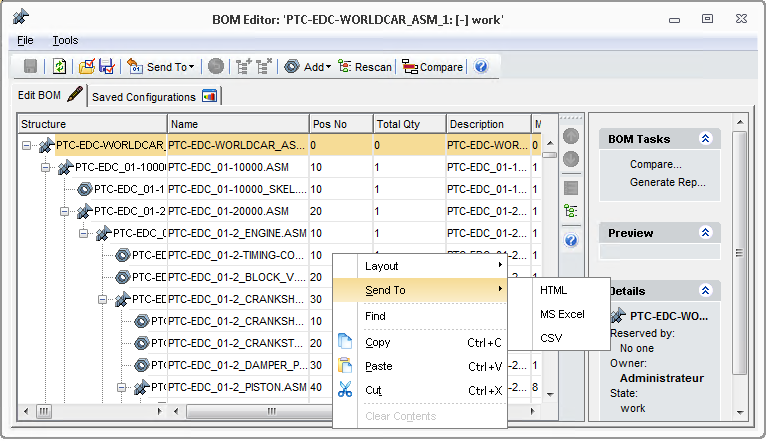This screenshot has height=441, width=767.
Task: Click the table vertical scrollbar up arrow
Action: point(550,143)
